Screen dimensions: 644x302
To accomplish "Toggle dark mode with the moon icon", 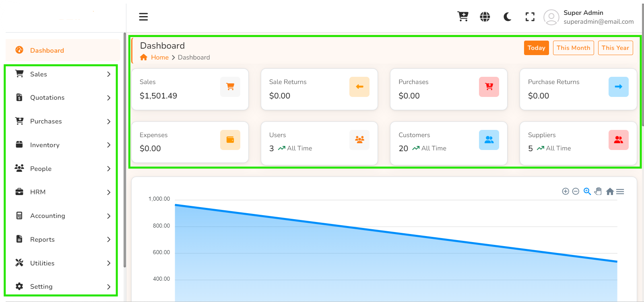I will pos(508,16).
